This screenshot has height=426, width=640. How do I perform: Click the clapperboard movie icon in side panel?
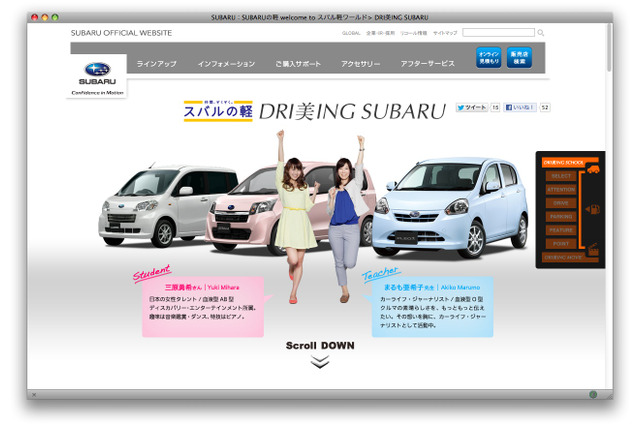pyautogui.click(x=593, y=249)
